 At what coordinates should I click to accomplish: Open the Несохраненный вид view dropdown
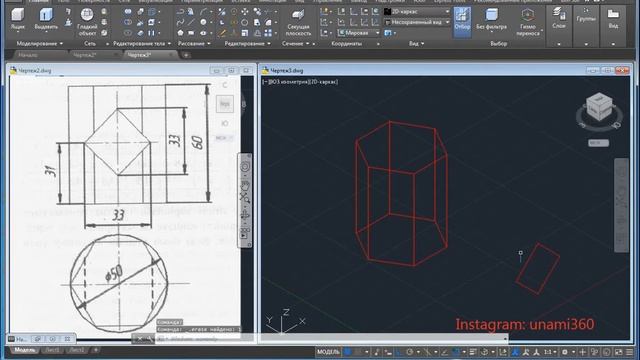[x=417, y=22]
